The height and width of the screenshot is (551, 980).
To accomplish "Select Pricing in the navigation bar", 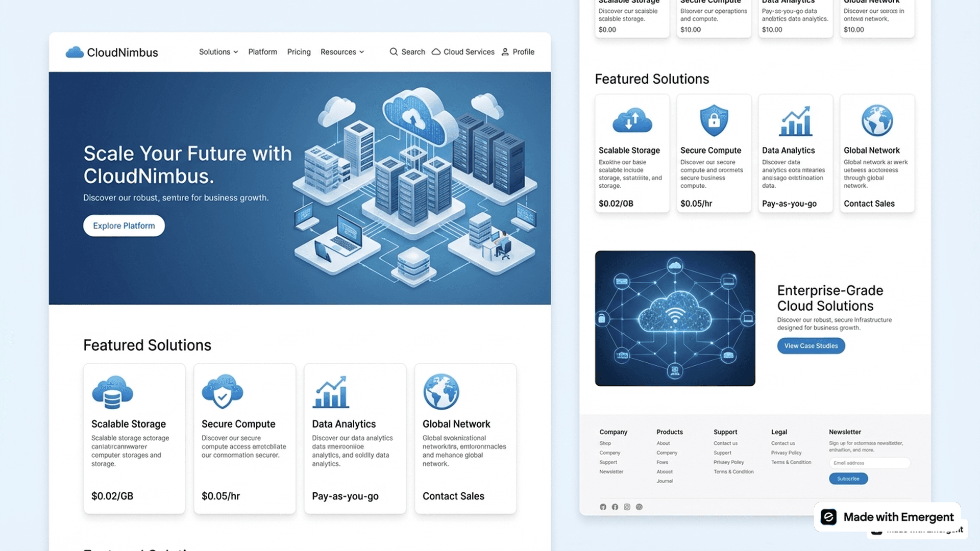I will [x=299, y=52].
